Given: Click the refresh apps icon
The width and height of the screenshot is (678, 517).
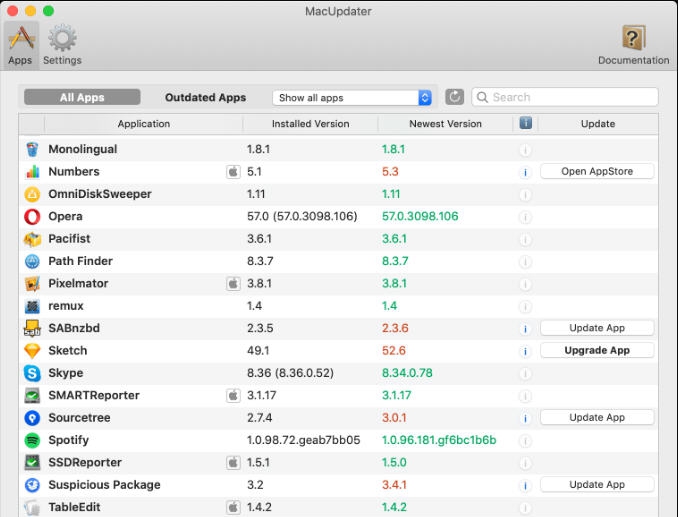Looking at the screenshot, I should pos(455,97).
